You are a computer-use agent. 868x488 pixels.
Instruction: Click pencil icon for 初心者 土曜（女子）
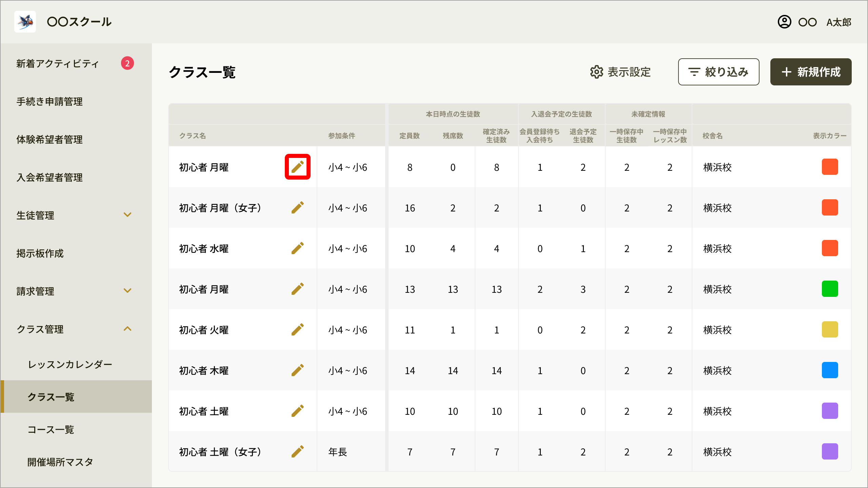point(297,451)
